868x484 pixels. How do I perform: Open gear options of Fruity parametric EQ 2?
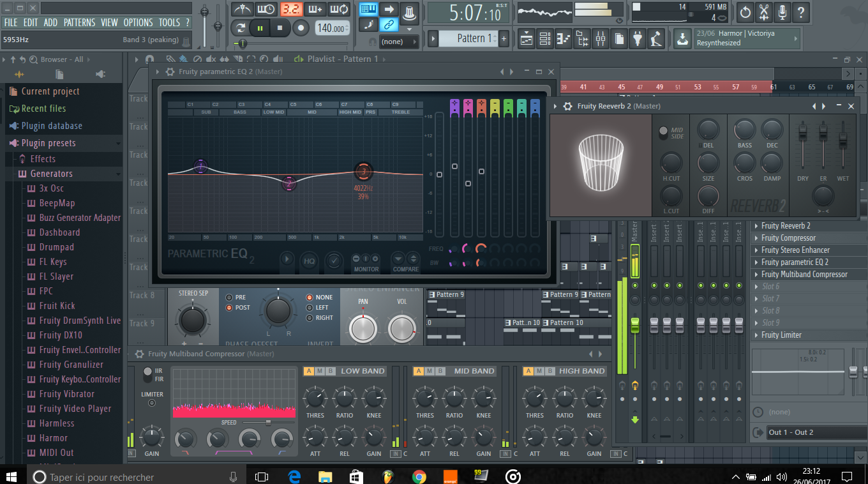[x=170, y=72]
